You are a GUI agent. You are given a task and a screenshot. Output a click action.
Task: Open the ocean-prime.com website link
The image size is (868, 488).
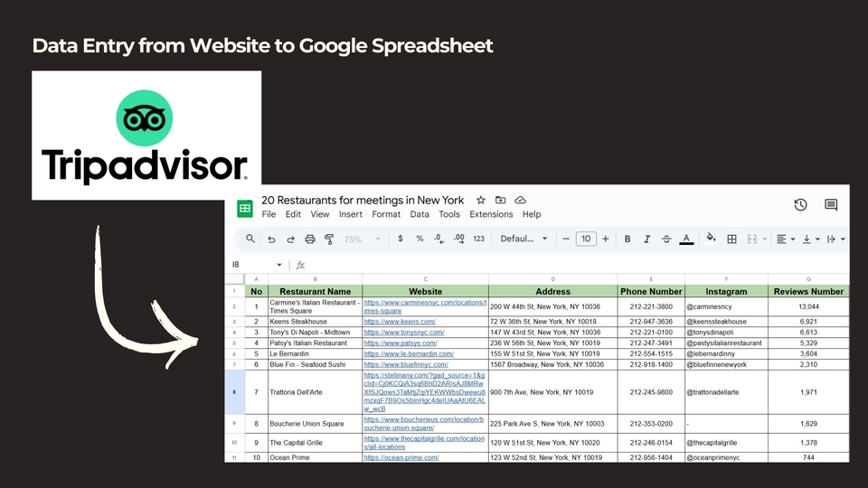(401, 457)
